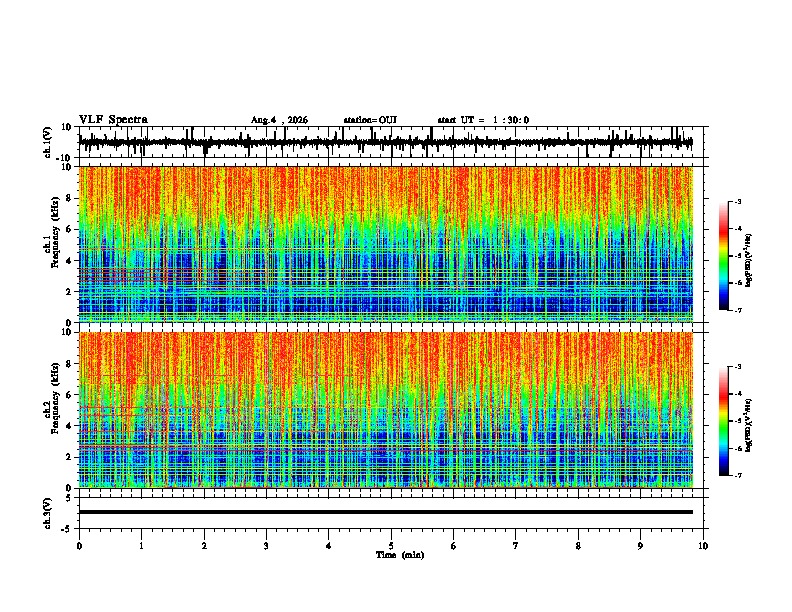This screenshot has width=792, height=612.
Task: Click the '6' tick label on Time axis
Action: pos(454,546)
